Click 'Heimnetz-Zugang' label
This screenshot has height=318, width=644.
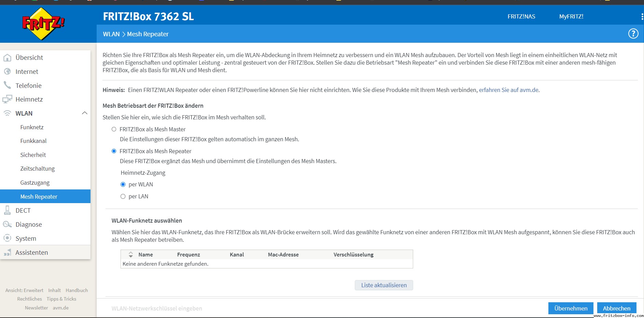143,173
